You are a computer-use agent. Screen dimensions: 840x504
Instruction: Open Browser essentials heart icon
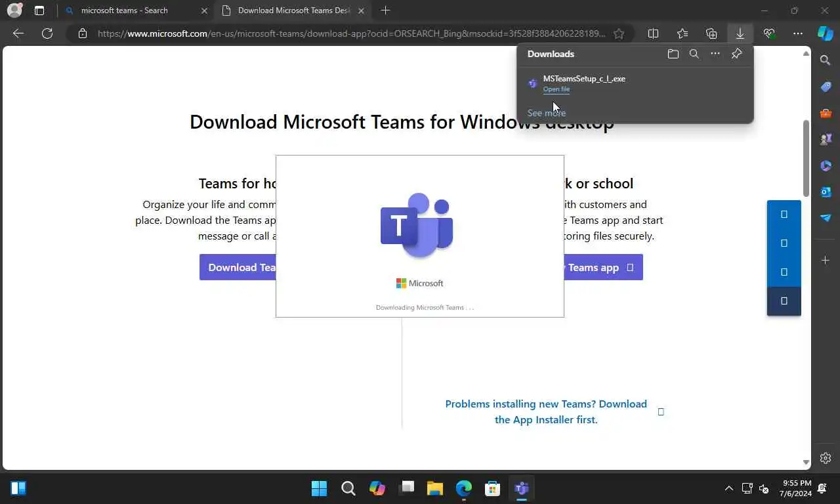point(769,33)
